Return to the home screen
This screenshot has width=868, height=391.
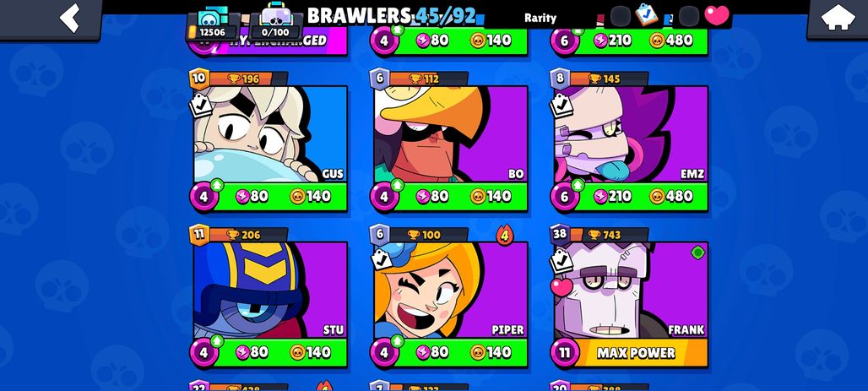837,19
